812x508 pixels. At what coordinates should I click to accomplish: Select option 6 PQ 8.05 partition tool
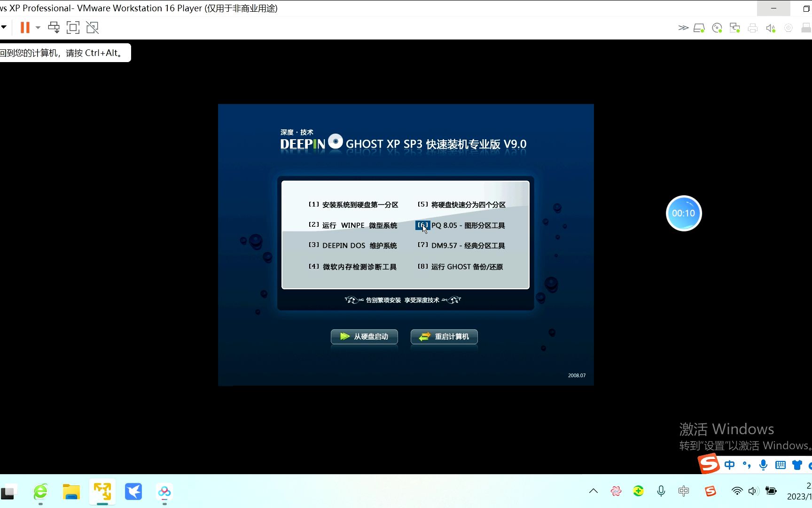[x=461, y=225]
